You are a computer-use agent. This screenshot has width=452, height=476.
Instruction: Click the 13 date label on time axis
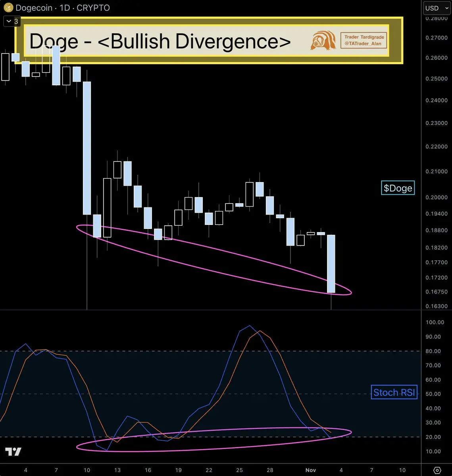[x=117, y=470]
